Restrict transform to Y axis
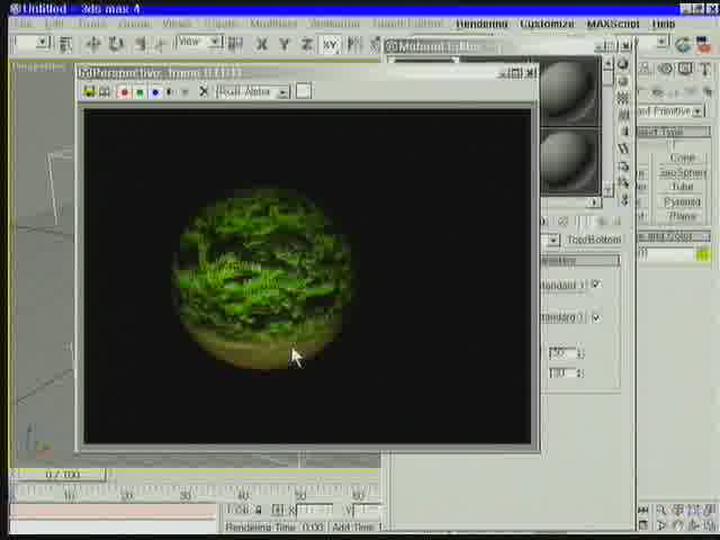The height and width of the screenshot is (540, 720). pyautogui.click(x=284, y=45)
